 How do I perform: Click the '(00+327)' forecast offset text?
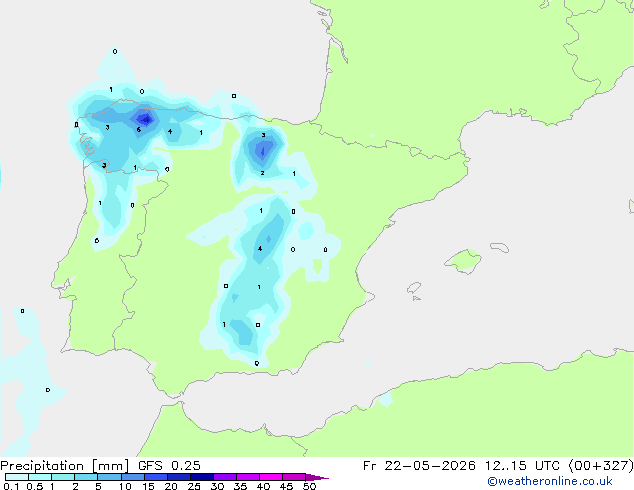click(601, 466)
